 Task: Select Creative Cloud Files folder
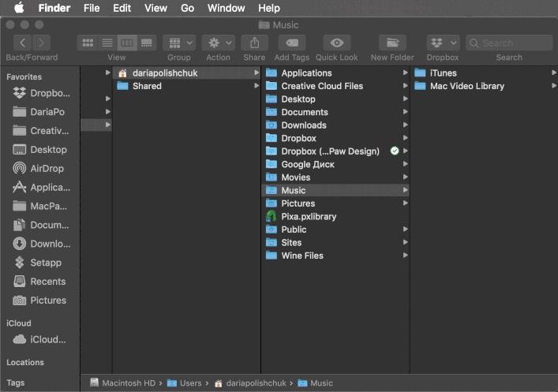point(335,86)
